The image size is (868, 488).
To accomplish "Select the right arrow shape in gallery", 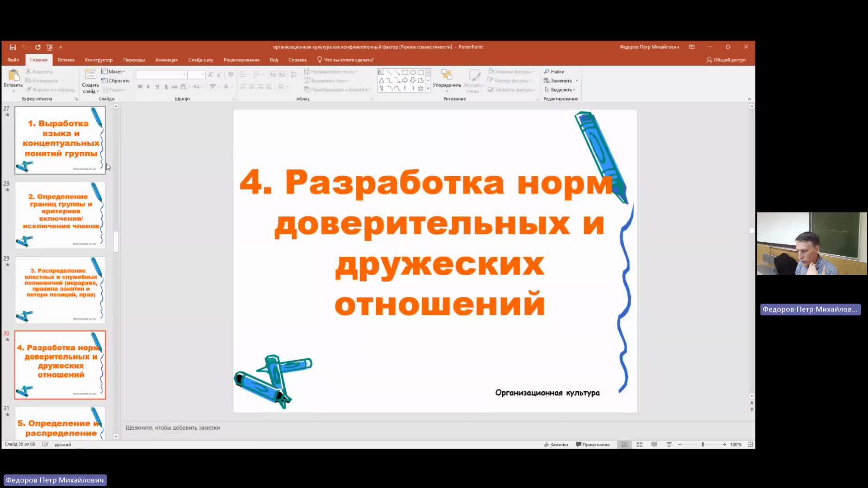I will pos(405,80).
